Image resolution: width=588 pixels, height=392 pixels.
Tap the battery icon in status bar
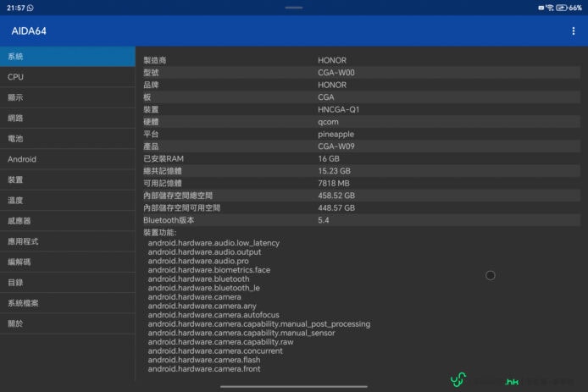(x=562, y=8)
